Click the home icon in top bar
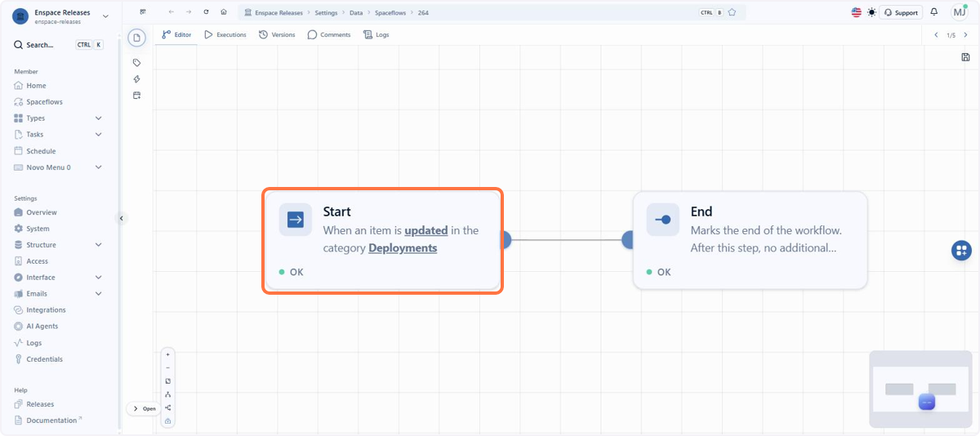980x436 pixels. 224,12
